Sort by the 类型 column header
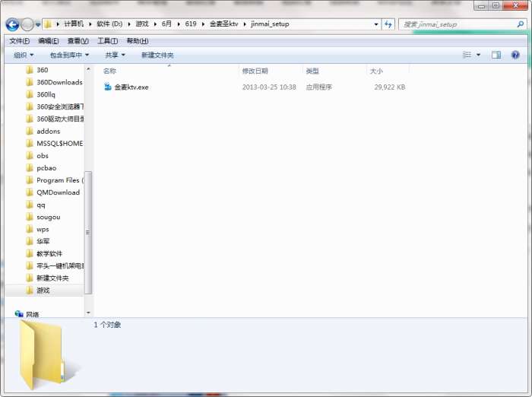This screenshot has height=397, width=532. click(312, 71)
